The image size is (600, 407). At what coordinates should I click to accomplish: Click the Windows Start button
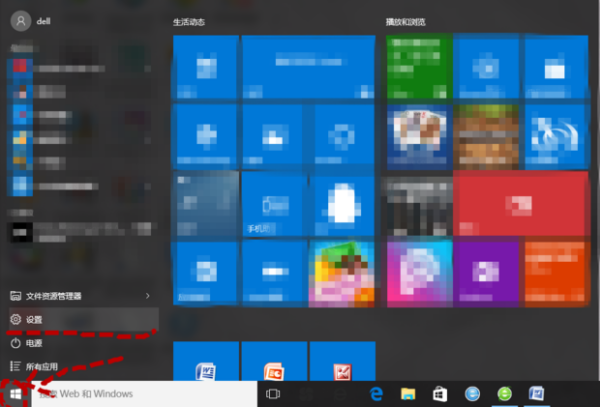15,394
